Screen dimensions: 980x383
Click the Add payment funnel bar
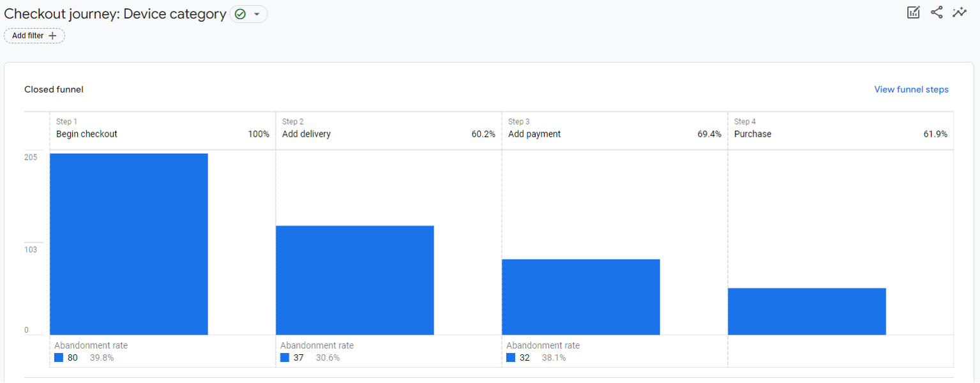click(581, 297)
